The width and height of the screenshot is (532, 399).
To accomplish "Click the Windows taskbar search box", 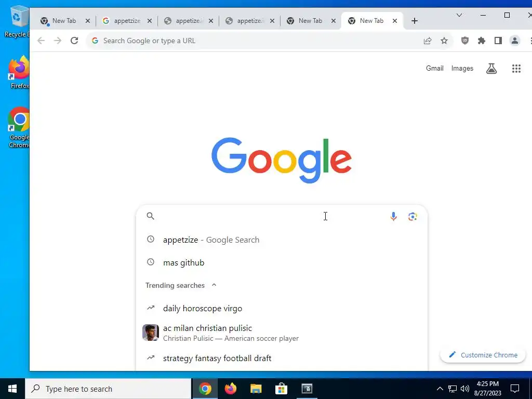I will [x=108, y=389].
